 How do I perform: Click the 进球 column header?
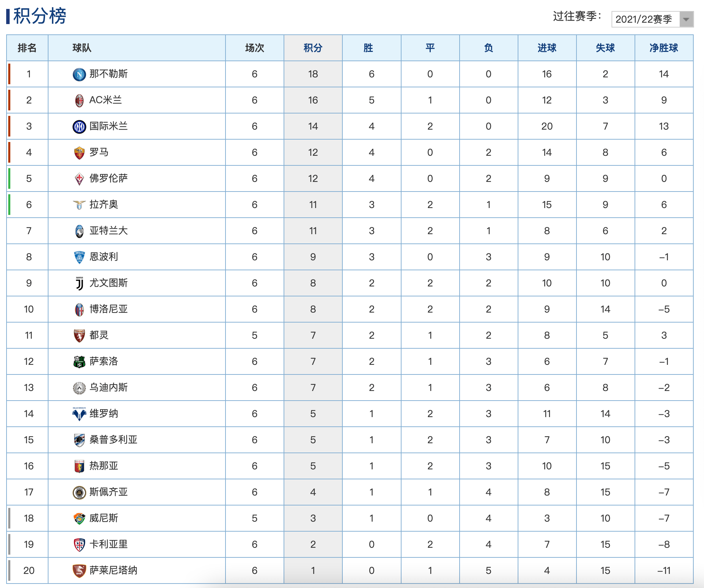pyautogui.click(x=547, y=48)
